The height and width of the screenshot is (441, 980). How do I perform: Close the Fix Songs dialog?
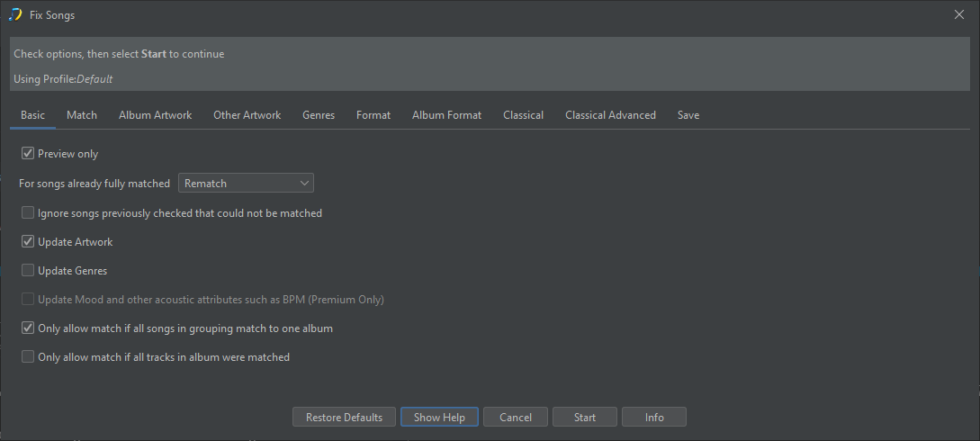[958, 14]
